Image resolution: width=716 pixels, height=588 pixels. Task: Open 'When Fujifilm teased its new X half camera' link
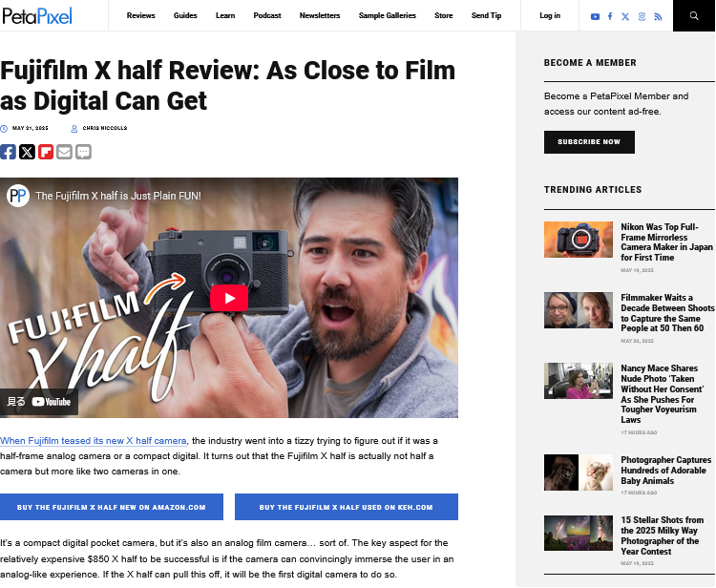(x=94, y=441)
